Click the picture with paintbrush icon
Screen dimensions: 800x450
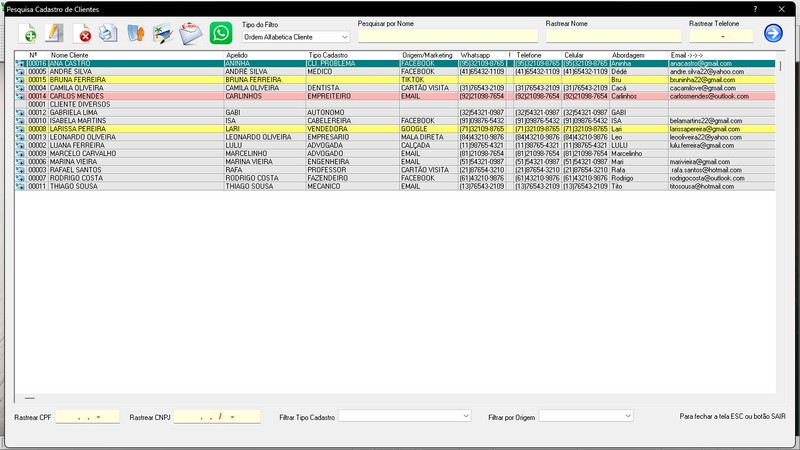pos(163,33)
